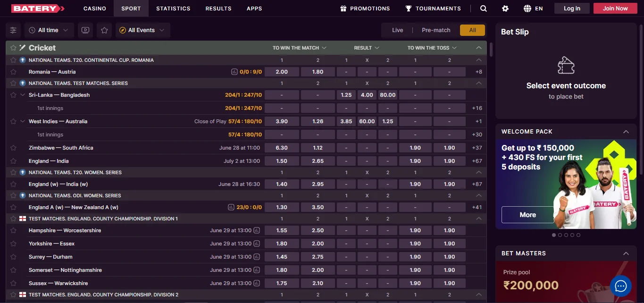This screenshot has width=644, height=303.
Task: Collapse the Welcome Pack panel
Action: coord(626,132)
